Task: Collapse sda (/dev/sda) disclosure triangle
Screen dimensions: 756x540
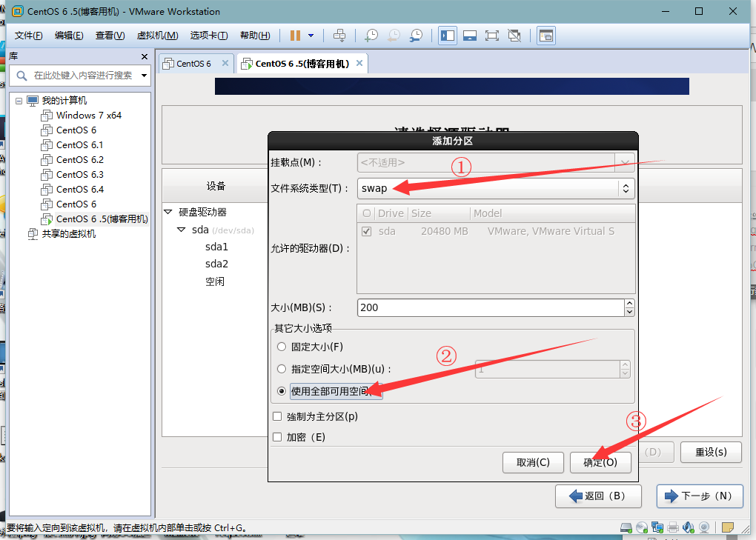Action: pos(182,230)
